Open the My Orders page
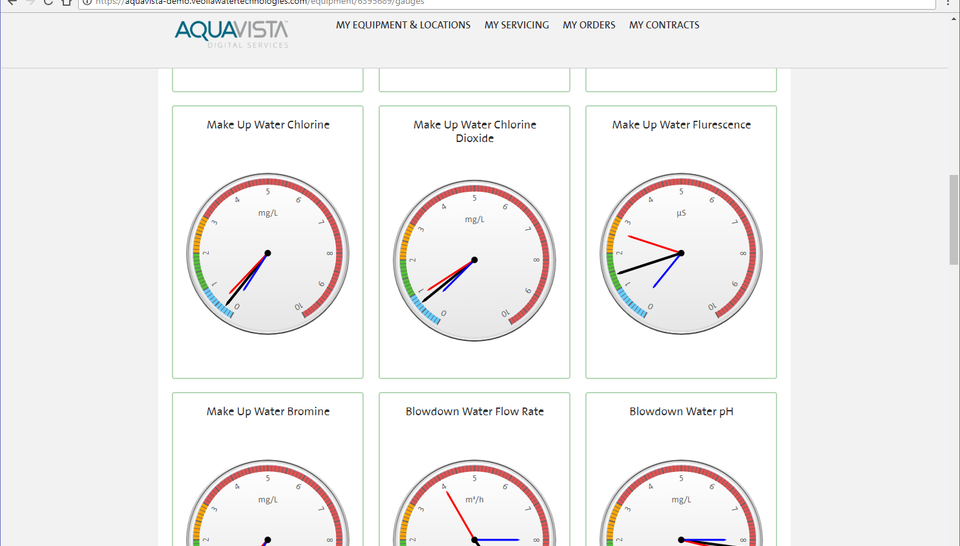 tap(589, 25)
